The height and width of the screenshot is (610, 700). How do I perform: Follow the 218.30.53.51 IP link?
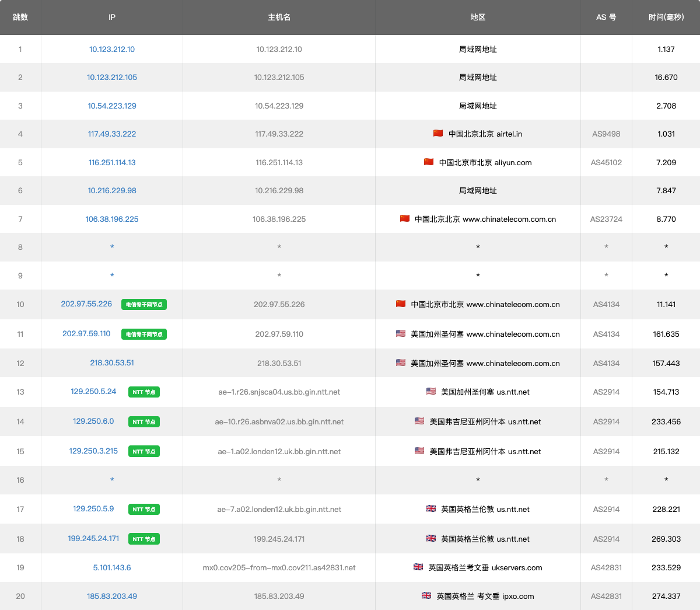click(x=112, y=363)
